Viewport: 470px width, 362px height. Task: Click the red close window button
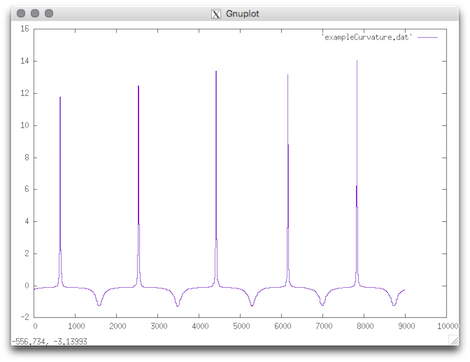21,13
